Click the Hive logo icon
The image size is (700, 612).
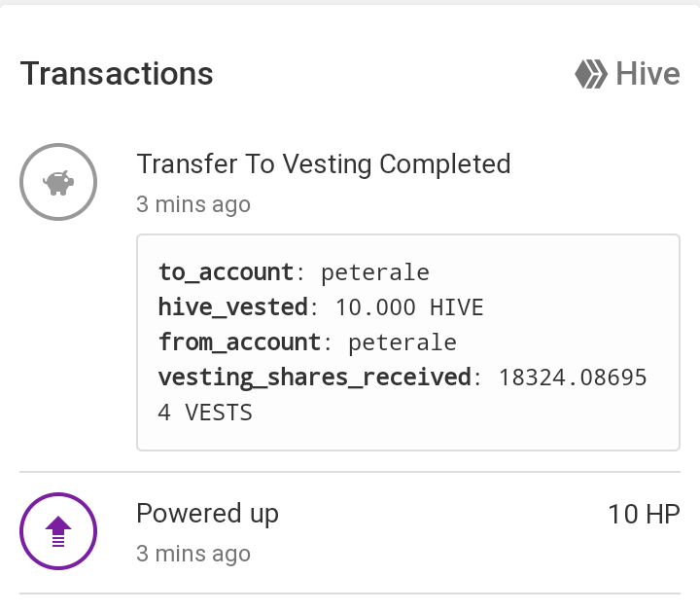coord(591,74)
